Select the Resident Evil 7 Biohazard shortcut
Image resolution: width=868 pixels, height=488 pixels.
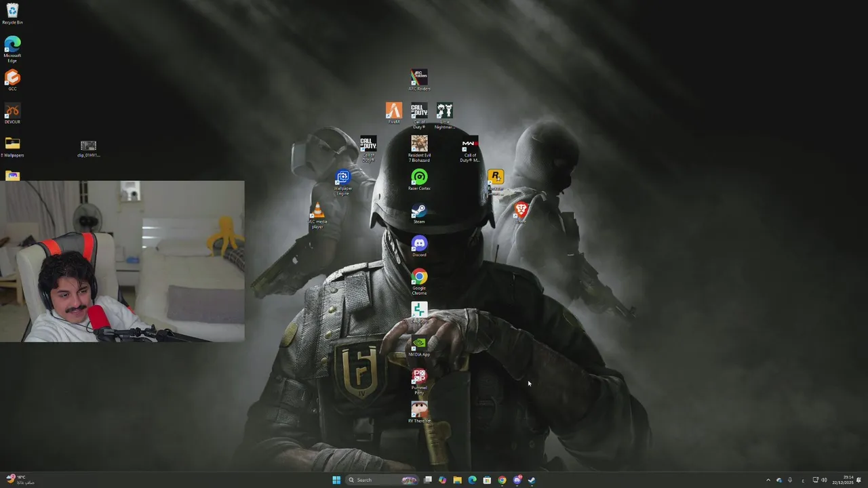click(419, 149)
